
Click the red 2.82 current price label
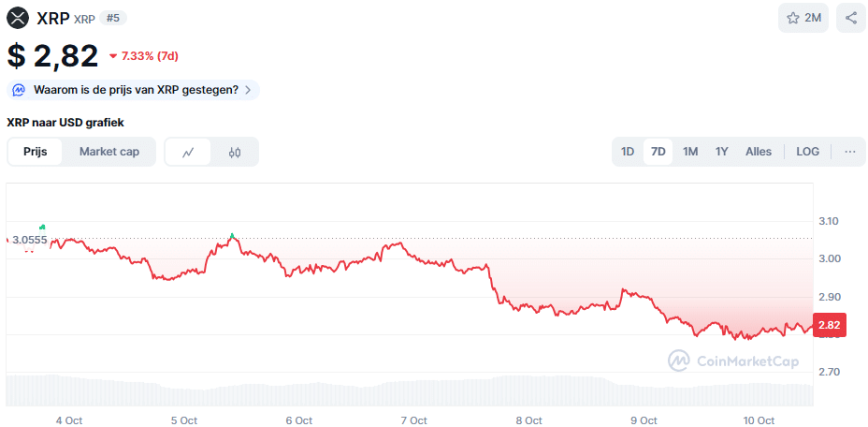pos(830,325)
